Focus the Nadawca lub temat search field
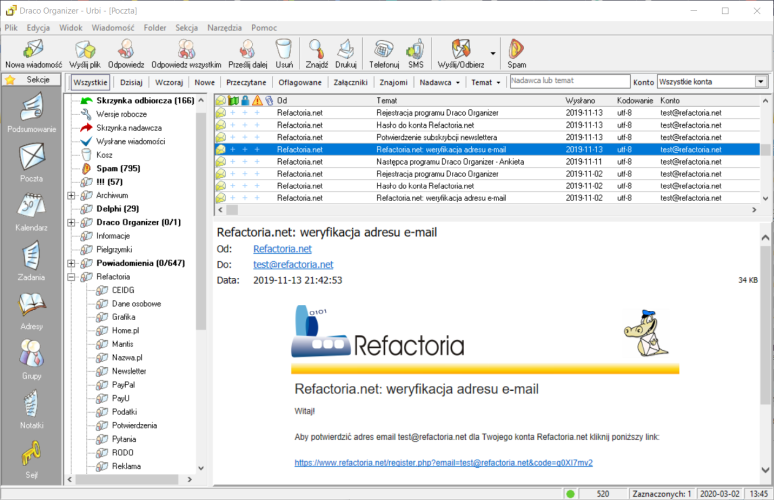Image resolution: width=774 pixels, height=500 pixels. [x=570, y=81]
